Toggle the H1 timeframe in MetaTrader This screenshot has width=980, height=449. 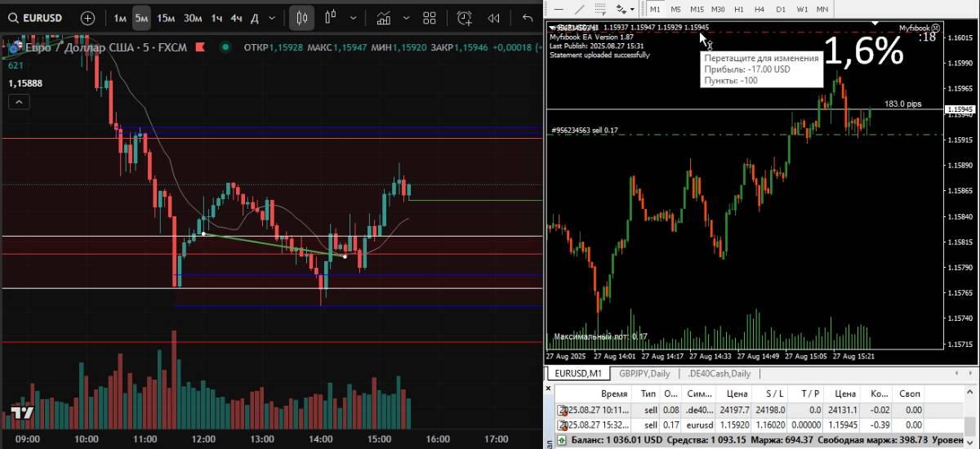(739, 8)
